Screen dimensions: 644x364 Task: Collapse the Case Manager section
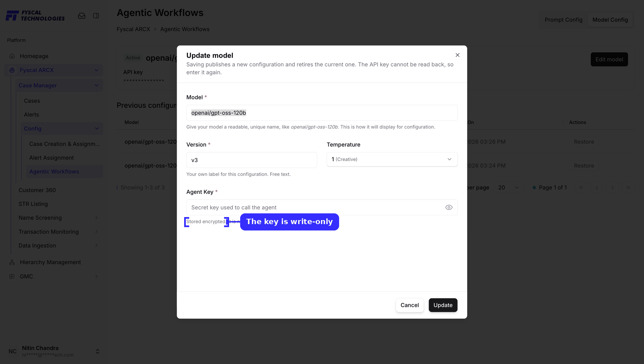click(x=97, y=86)
